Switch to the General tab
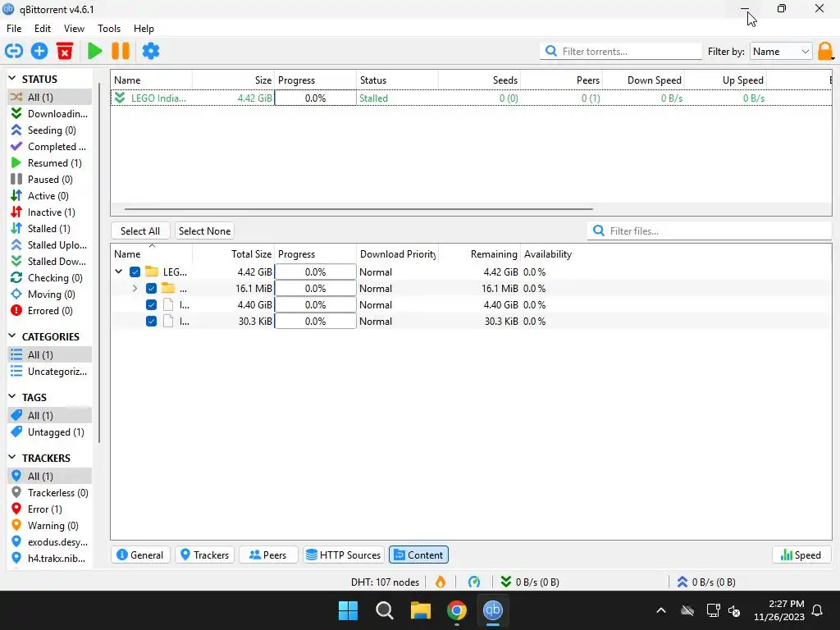 tap(140, 555)
